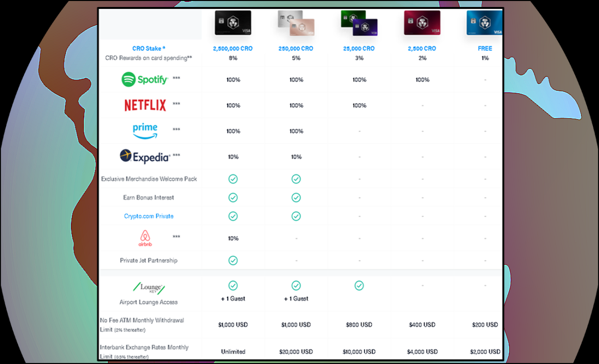This screenshot has height=364, width=599.
Task: Click the $4,000 USD interbank limit
Action: (422, 352)
